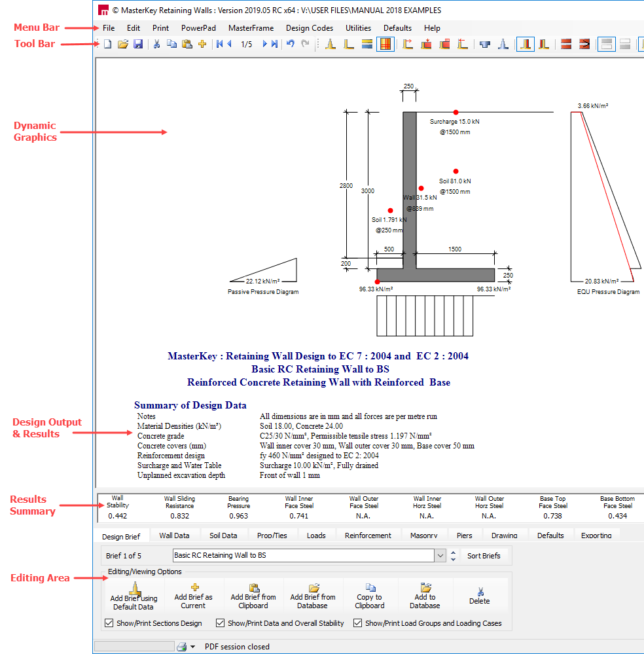Click the Sort Briefs button

484,556
